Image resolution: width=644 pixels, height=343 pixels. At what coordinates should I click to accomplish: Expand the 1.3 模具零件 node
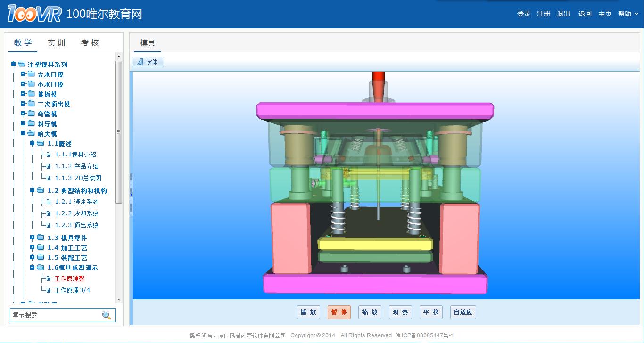(33, 237)
